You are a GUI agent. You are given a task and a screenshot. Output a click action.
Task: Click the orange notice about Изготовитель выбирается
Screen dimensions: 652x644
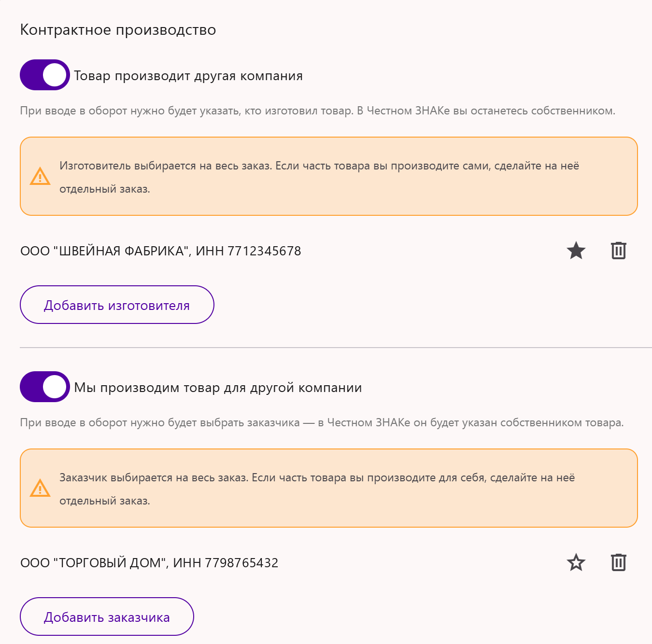point(329,176)
